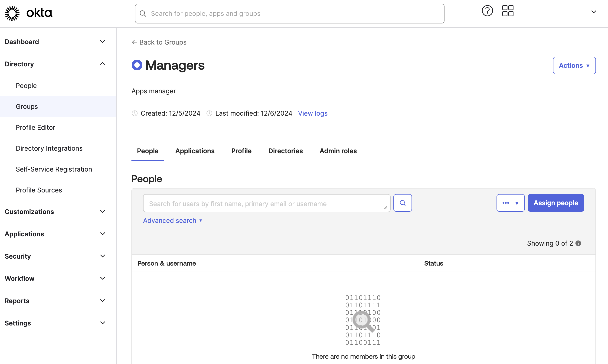Open the help question mark icon
Screen dimensions: 608x364
(487, 10)
